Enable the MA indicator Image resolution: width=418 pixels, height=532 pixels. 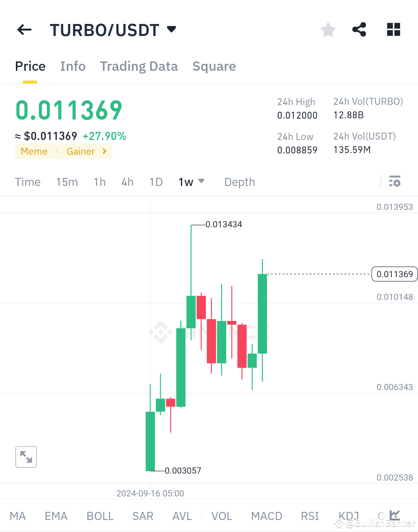point(18,515)
